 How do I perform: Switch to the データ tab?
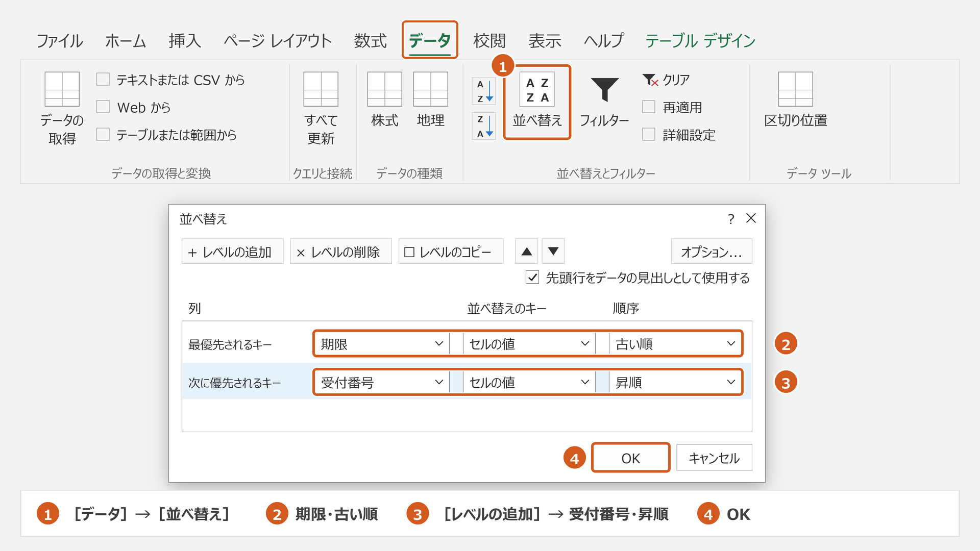(x=430, y=40)
